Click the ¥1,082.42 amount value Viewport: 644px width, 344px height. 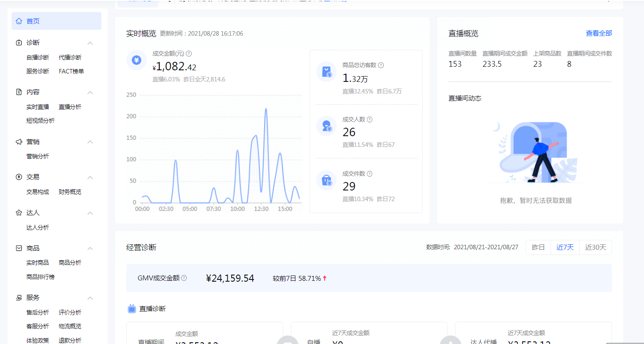tap(174, 67)
